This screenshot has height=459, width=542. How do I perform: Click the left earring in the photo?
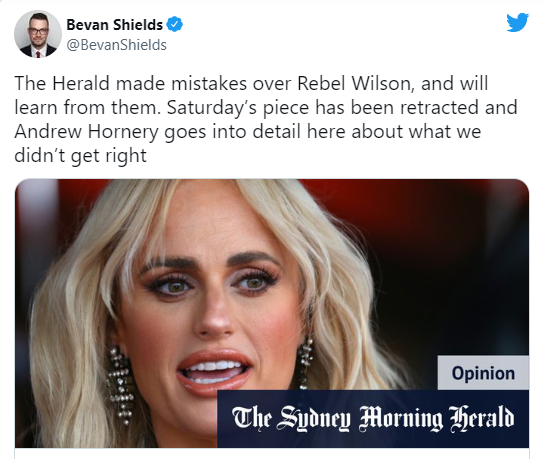[x=120, y=385]
